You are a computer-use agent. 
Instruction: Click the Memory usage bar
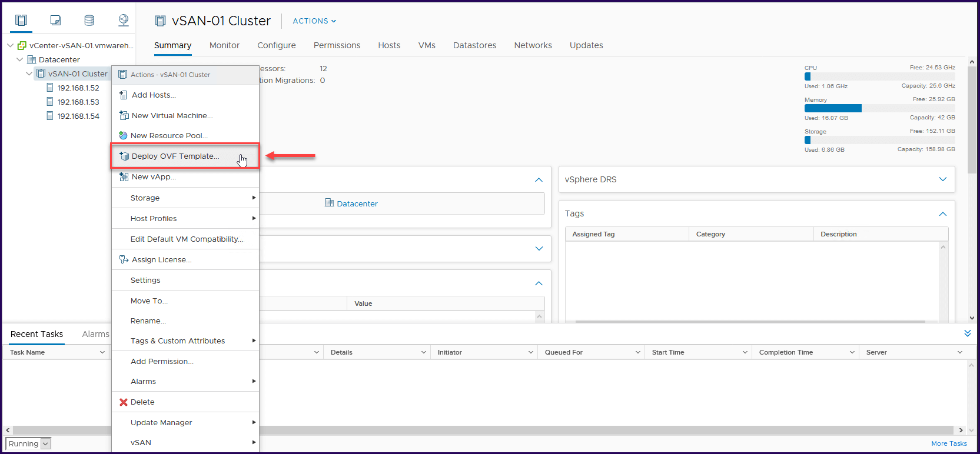[879, 108]
